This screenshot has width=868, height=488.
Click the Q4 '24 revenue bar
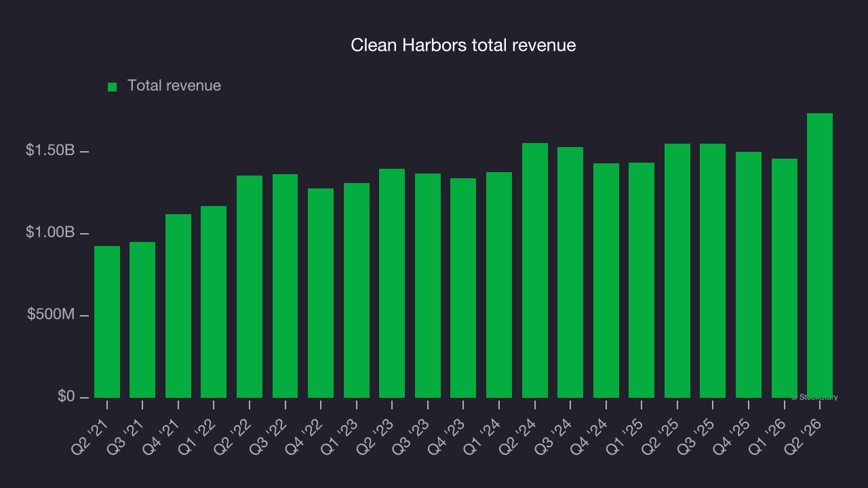[606, 281]
